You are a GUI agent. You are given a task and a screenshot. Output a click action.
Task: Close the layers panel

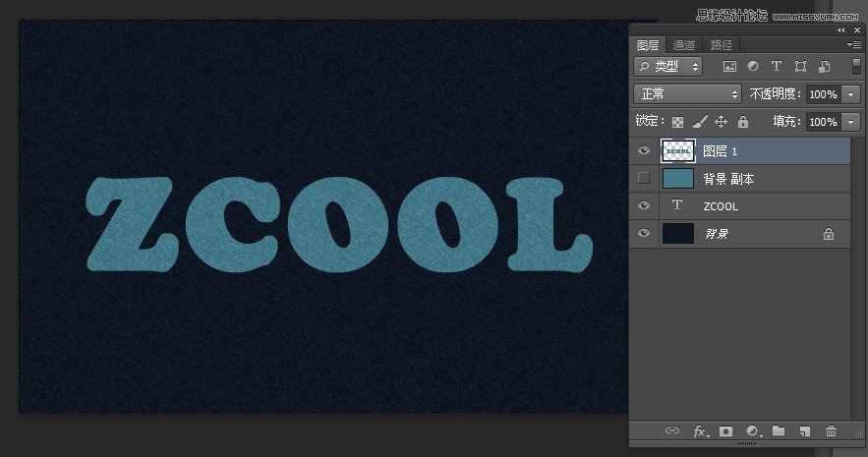pos(857,29)
